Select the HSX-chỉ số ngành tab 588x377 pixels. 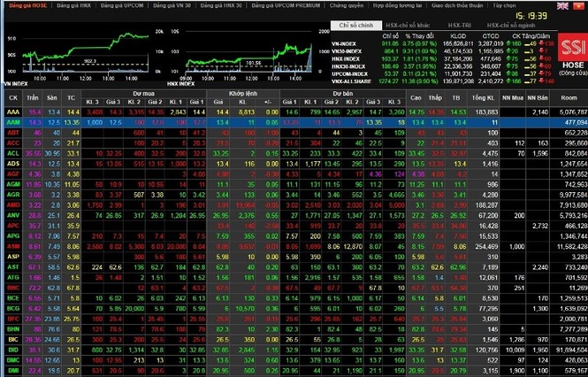tap(511, 26)
